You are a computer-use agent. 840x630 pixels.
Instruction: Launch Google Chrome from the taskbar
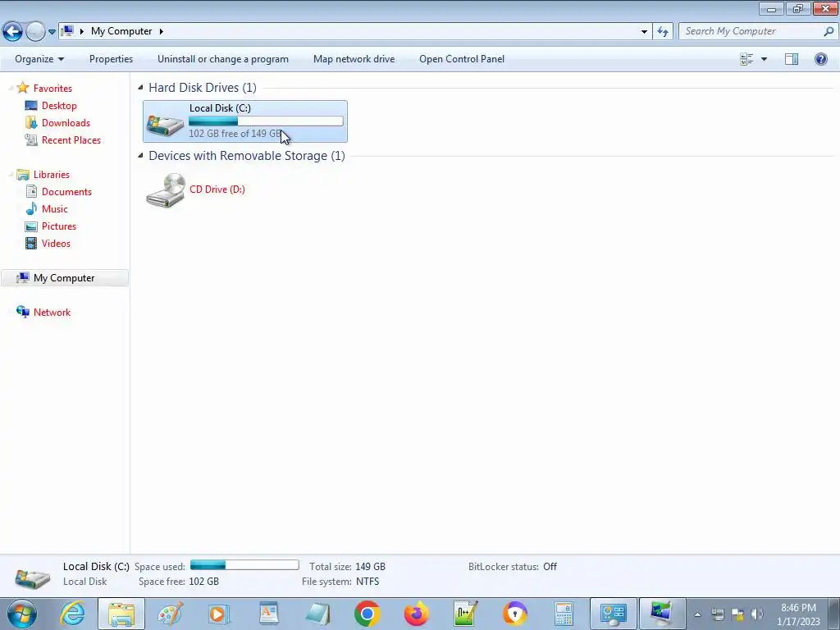coord(367,614)
